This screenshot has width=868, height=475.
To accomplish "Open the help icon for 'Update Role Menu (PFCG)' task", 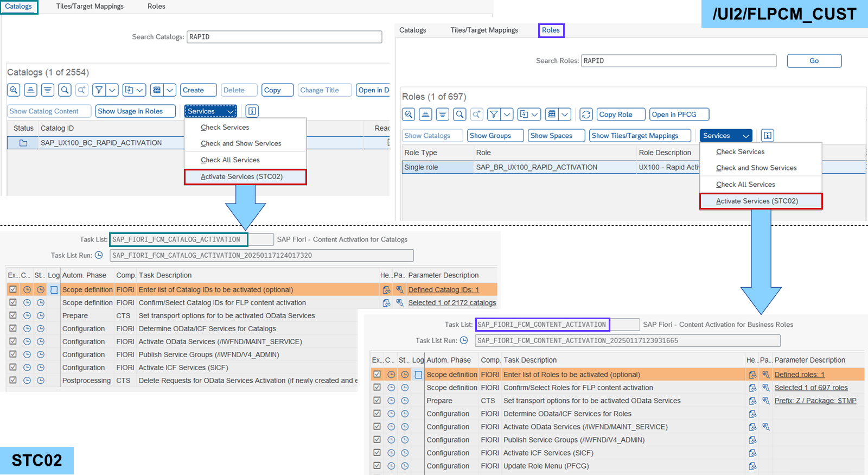I will 752,466.
